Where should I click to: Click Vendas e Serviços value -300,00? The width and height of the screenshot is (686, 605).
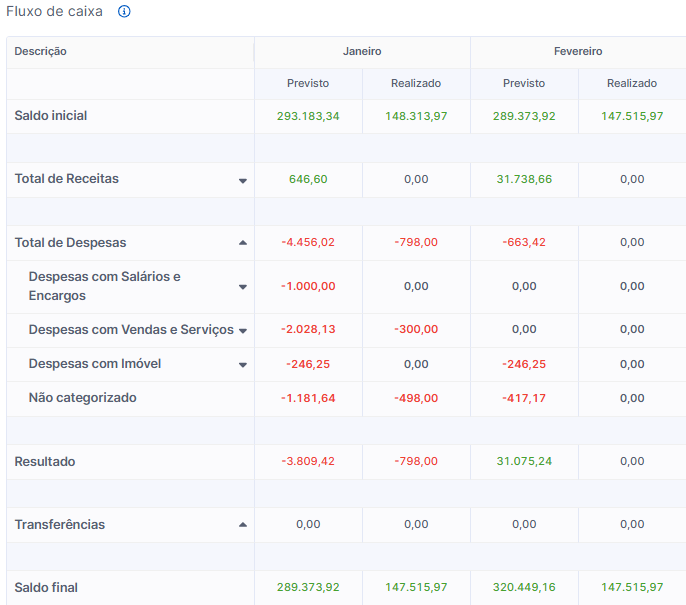(x=416, y=329)
